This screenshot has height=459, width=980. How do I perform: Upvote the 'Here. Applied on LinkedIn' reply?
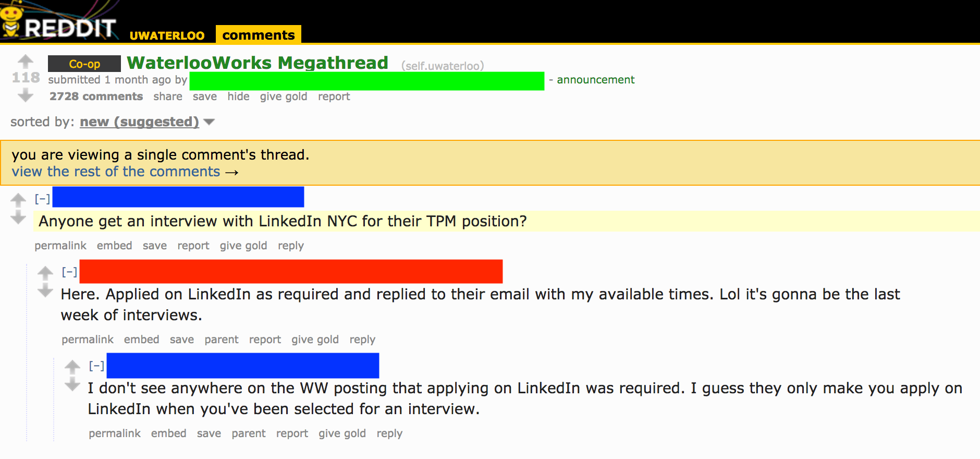click(45, 272)
